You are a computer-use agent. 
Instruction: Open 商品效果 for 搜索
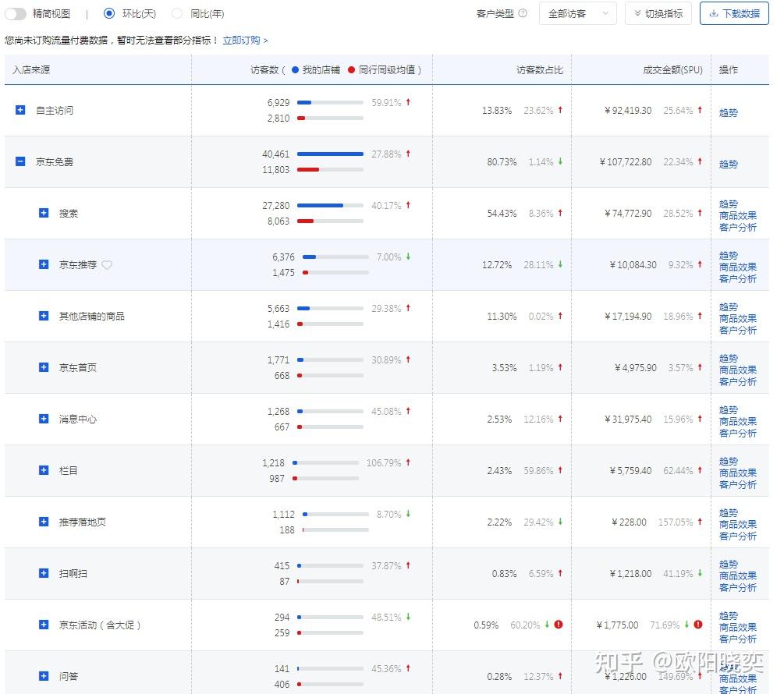[x=737, y=216]
